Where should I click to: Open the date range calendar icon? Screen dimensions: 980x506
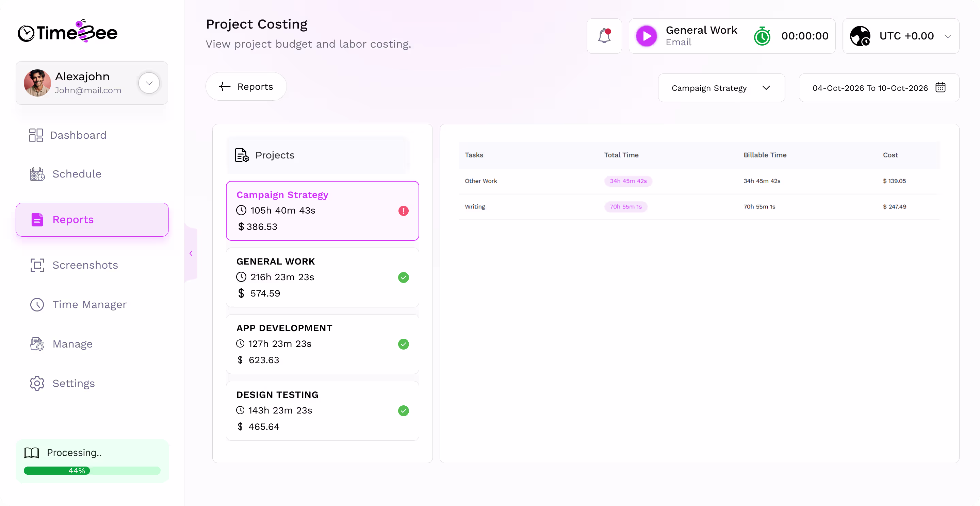(x=941, y=87)
